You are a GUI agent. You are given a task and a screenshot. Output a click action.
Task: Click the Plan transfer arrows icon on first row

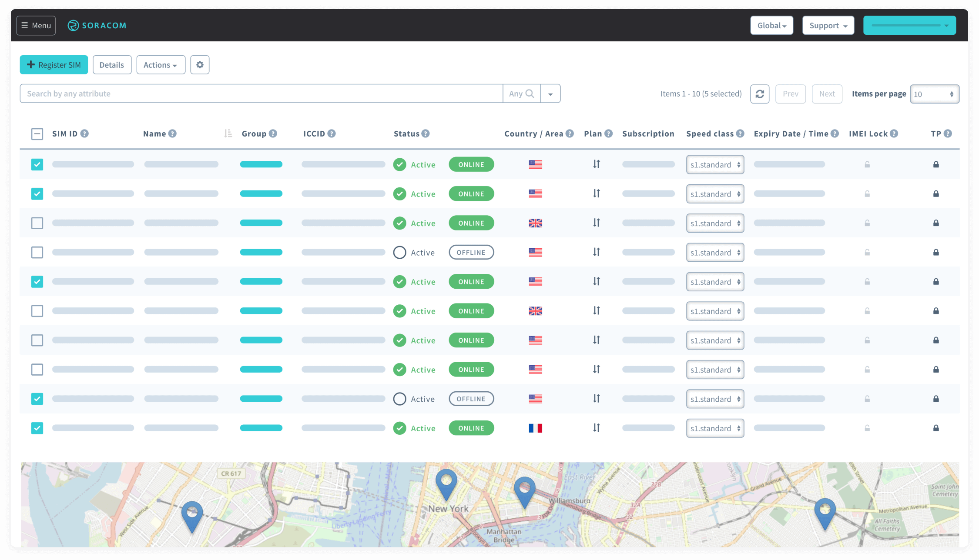(x=596, y=164)
